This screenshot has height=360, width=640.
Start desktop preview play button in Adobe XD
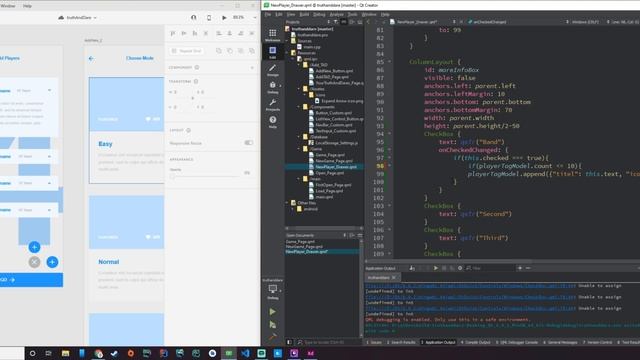[x=224, y=18]
